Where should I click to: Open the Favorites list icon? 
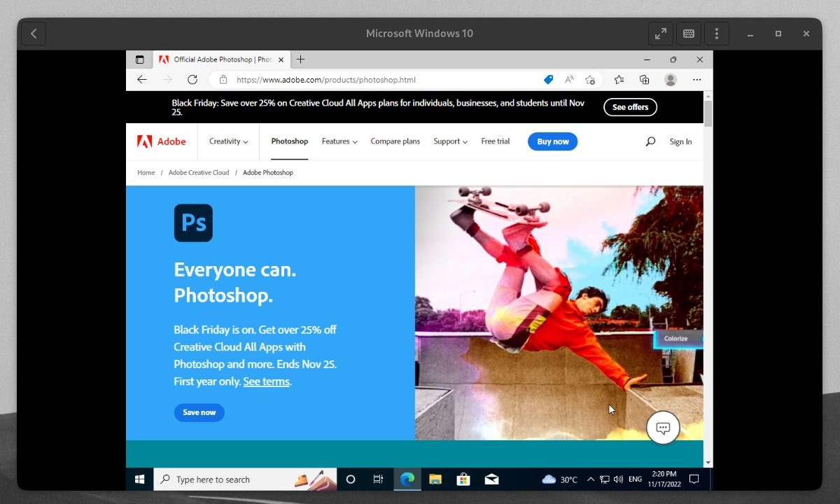(619, 80)
